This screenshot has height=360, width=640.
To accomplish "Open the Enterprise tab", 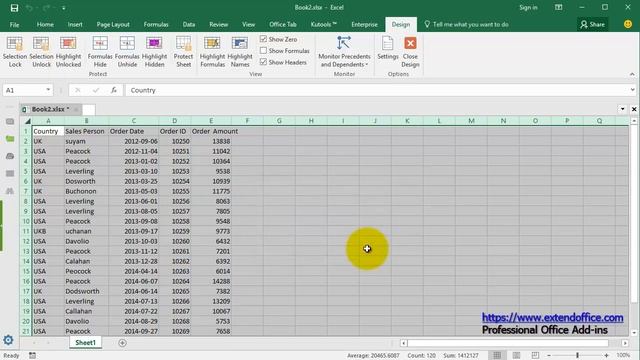I will click(364, 24).
